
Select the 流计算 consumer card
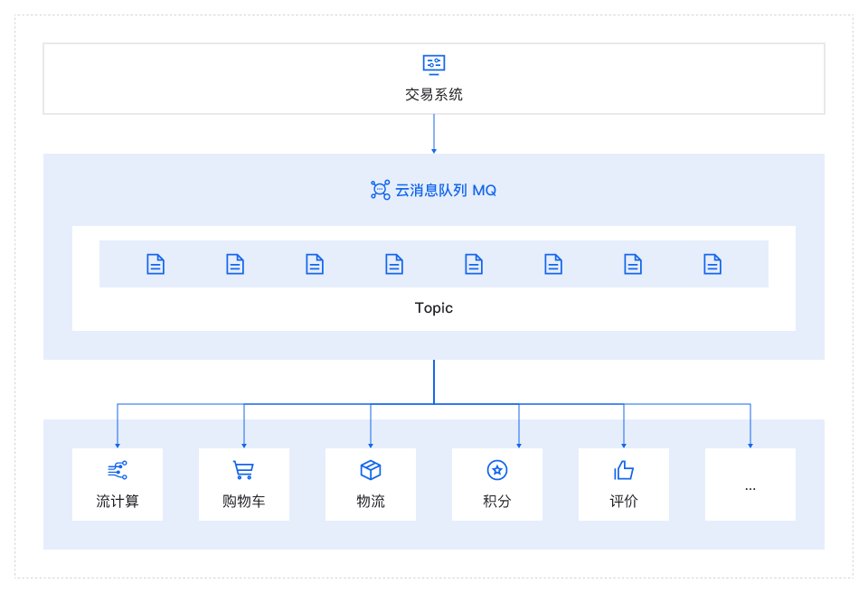click(118, 484)
